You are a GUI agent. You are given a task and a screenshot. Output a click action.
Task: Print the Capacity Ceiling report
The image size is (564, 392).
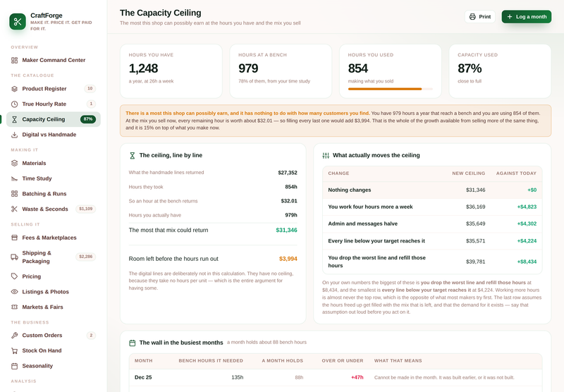[x=480, y=16]
